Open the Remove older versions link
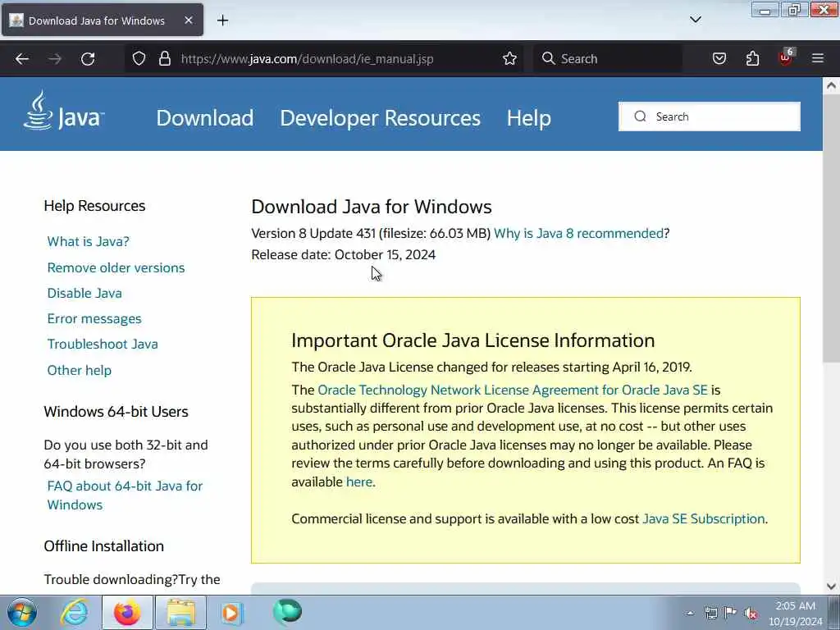The image size is (840, 630). tap(116, 268)
